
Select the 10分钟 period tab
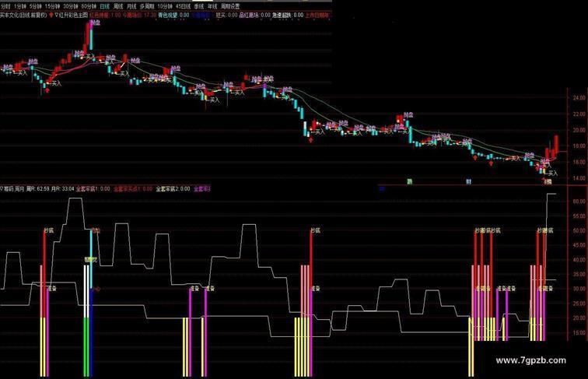pyautogui.click(x=165, y=6)
